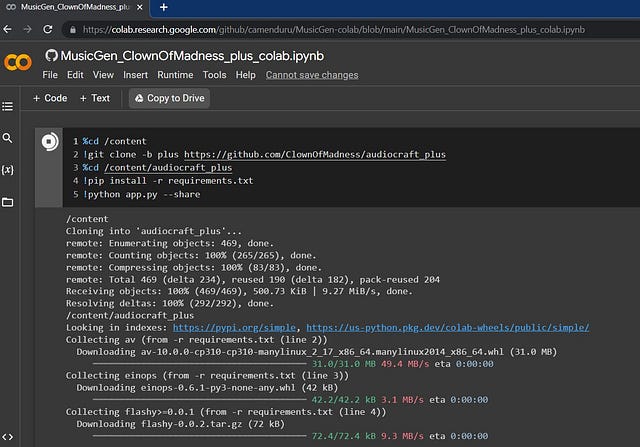Open the code snippets icon
Image resolution: width=640 pixels, height=447 pixels.
pyautogui.click(x=7, y=437)
